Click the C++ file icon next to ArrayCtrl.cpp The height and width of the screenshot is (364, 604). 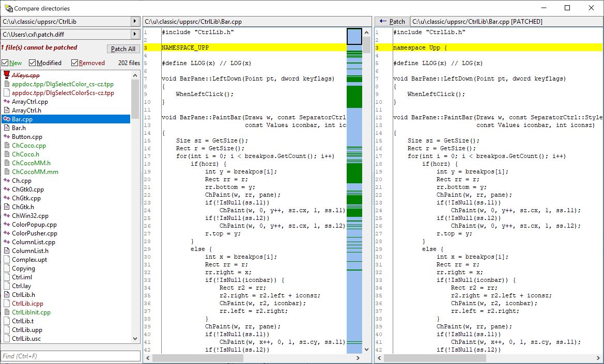pos(7,102)
